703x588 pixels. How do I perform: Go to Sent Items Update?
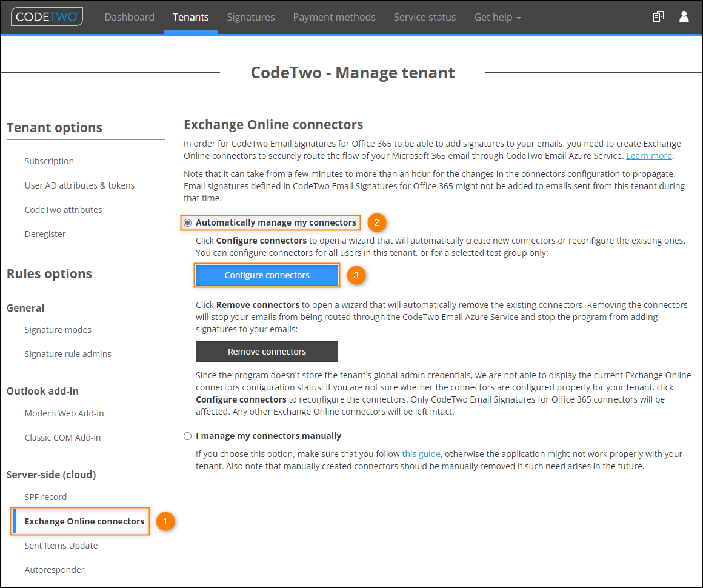click(61, 545)
